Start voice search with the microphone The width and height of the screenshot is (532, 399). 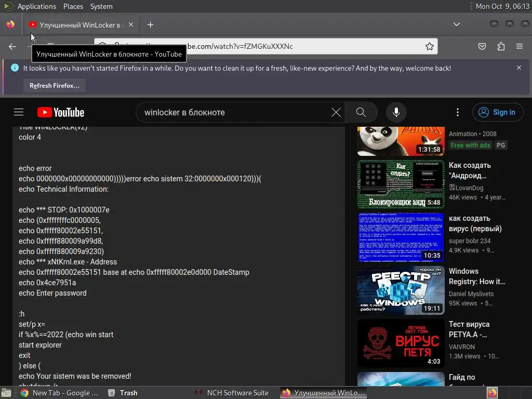pos(396,112)
